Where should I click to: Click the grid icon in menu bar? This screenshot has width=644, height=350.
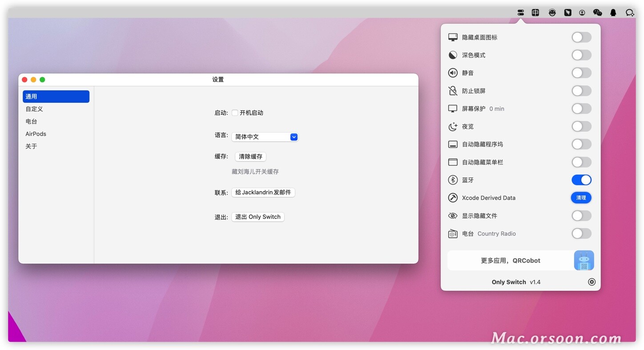point(535,12)
